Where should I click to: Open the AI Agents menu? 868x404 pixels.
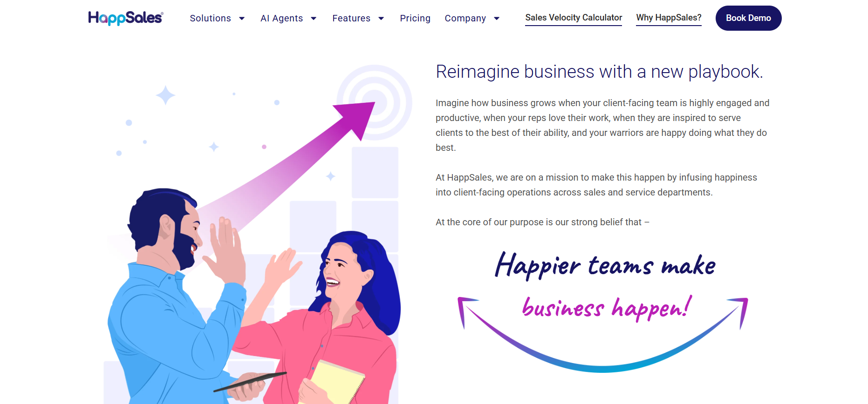[x=282, y=18]
